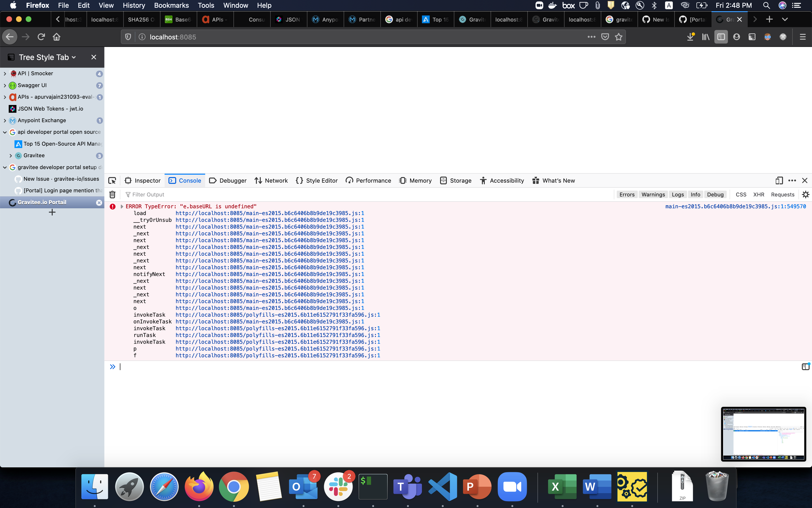List all tabs dropdown arrow
Screen dimensions: 812x508
point(784,20)
